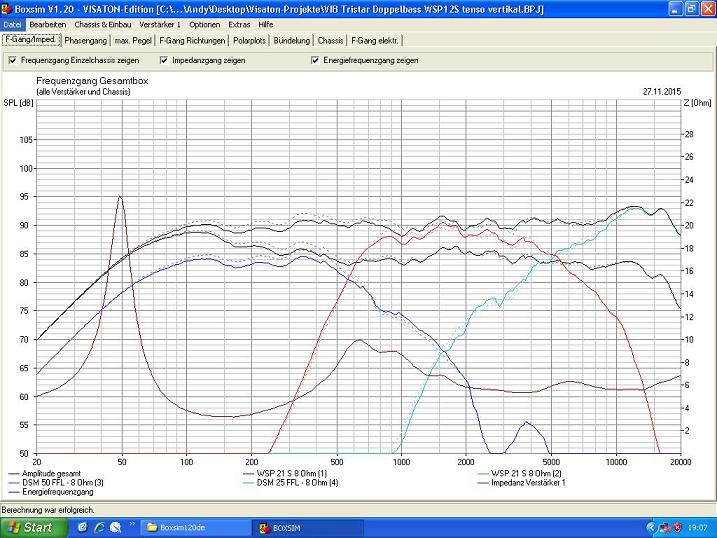The width and height of the screenshot is (717, 538).
Task: Click the 'Frequenzgang Gesamtbox' chart title
Action: (92, 81)
